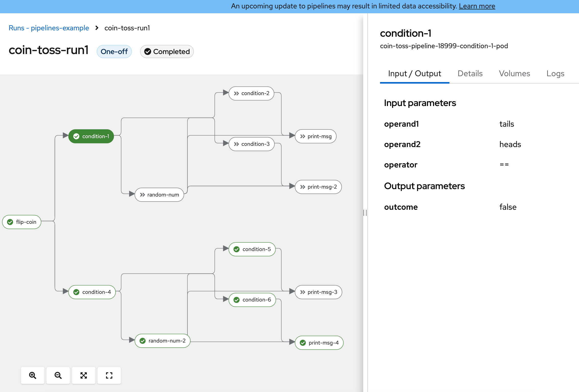Select the print-msg-3 skipped node
The width and height of the screenshot is (579, 392).
coord(318,292)
